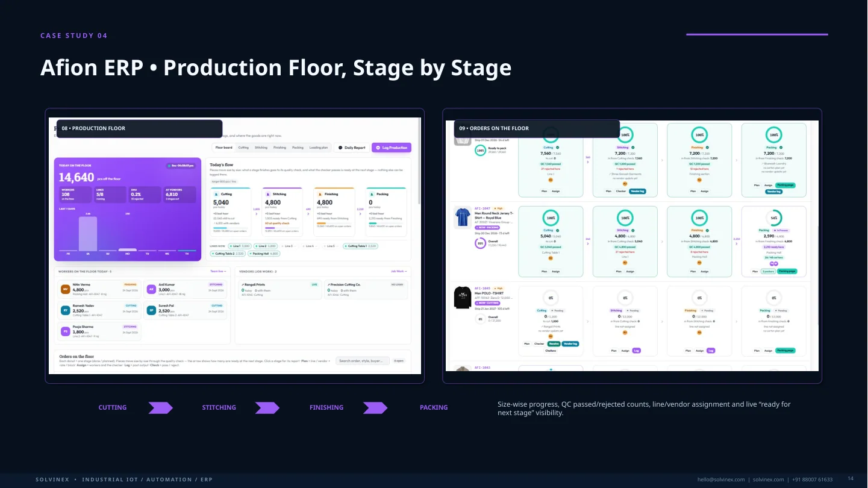Click the 2 packers button in AFI-1047 Packing
Image resolution: width=868 pixels, height=488 pixels.
click(768, 271)
